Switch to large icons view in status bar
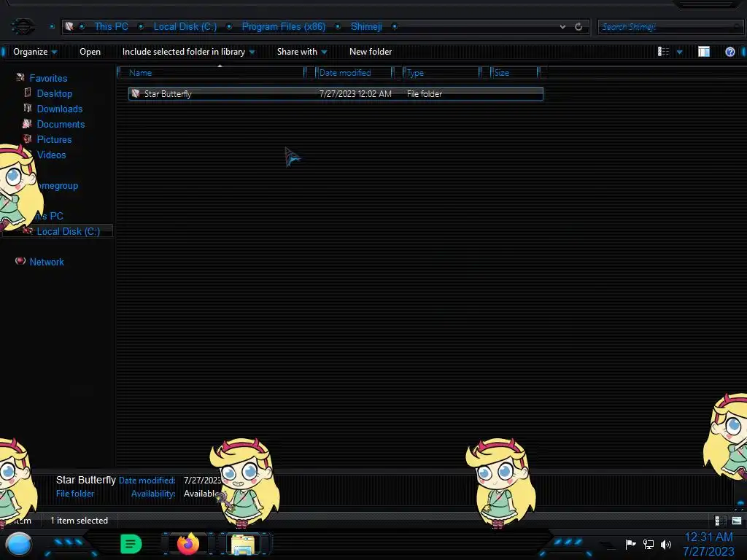Viewport: 747px width, 560px height. (737, 521)
